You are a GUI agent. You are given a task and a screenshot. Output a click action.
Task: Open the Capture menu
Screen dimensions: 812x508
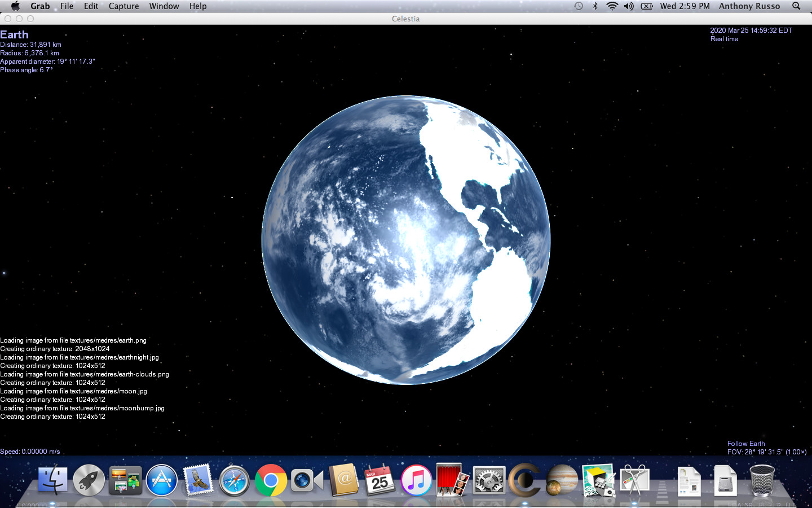123,6
